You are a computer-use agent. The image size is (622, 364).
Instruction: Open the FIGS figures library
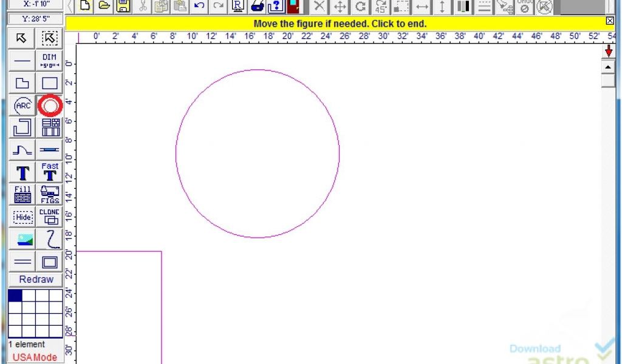(50, 195)
